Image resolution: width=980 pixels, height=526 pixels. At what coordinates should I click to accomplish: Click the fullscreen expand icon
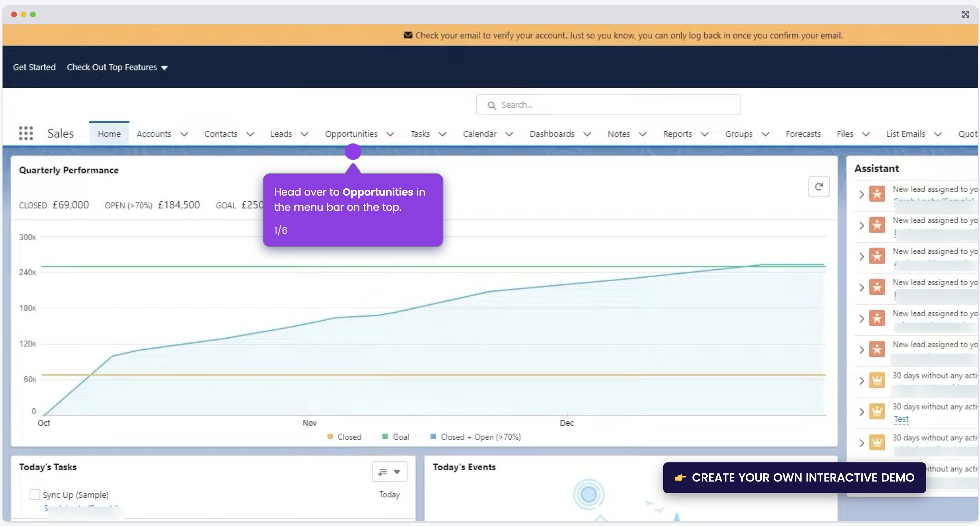(x=966, y=14)
